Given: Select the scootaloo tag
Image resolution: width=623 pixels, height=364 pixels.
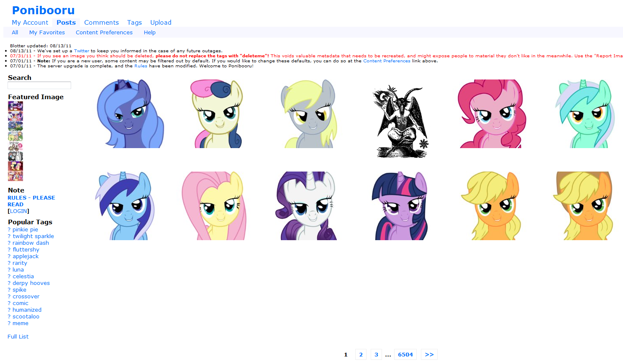Looking at the screenshot, I should pyautogui.click(x=26, y=317).
